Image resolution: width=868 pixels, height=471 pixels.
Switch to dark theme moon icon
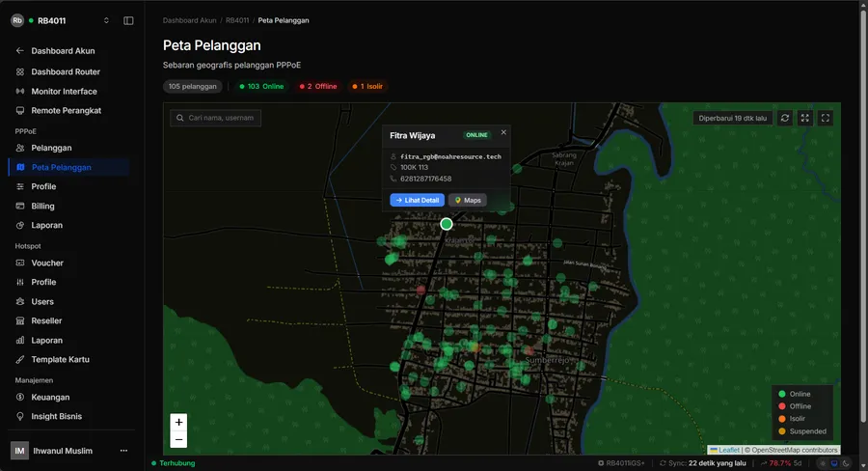click(x=846, y=463)
